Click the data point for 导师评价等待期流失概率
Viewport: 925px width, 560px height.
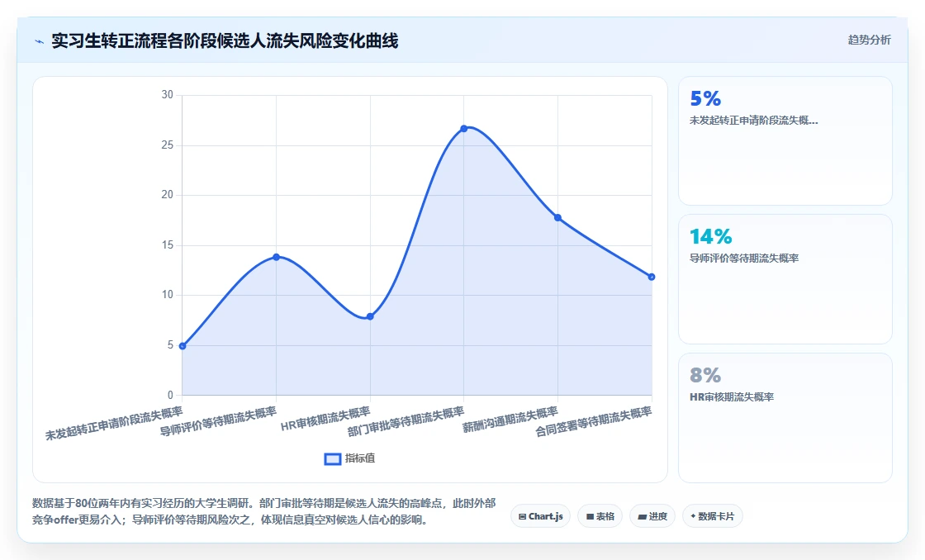click(x=276, y=257)
